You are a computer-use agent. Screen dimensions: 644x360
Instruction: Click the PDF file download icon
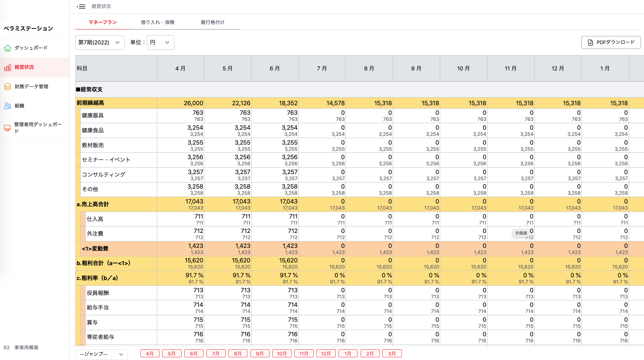590,42
